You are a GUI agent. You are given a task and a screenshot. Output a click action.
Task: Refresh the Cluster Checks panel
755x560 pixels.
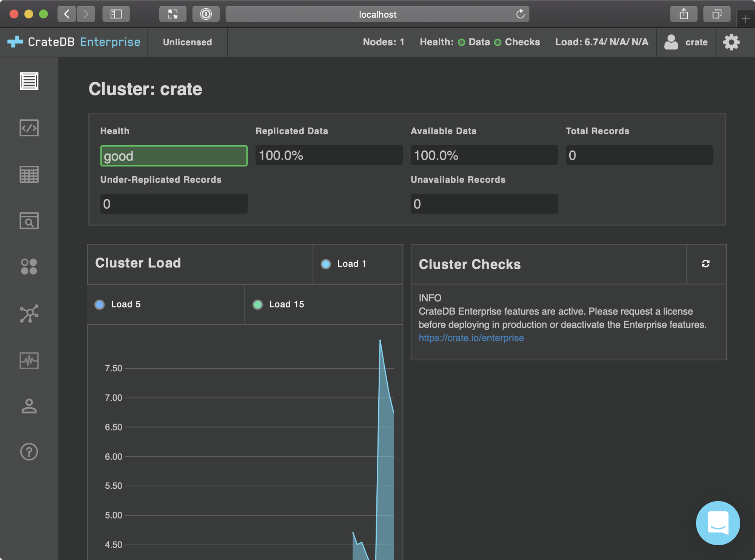[706, 264]
